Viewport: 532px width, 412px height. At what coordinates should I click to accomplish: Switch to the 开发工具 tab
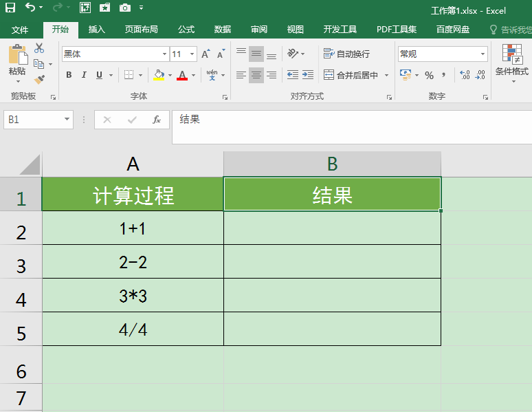pos(340,30)
